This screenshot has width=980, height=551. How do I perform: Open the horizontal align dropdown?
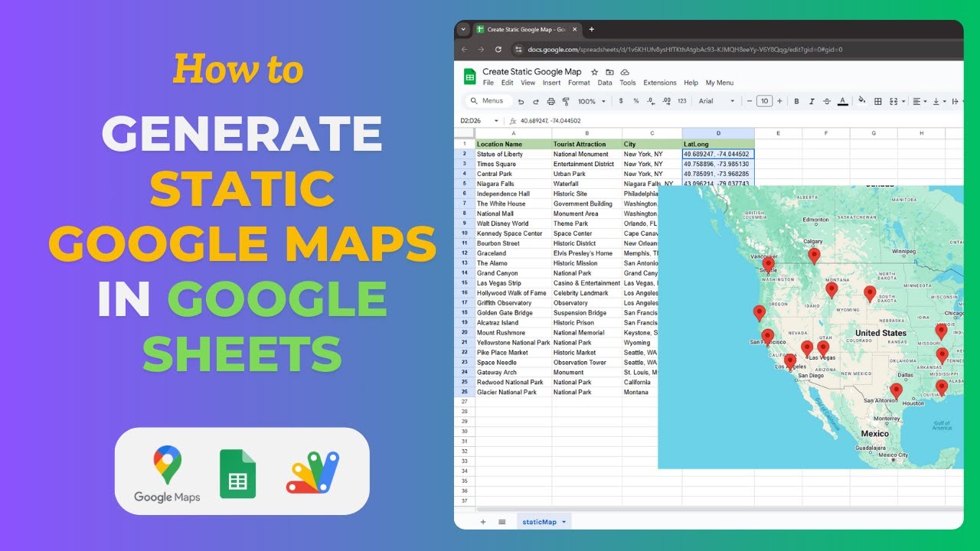click(920, 101)
